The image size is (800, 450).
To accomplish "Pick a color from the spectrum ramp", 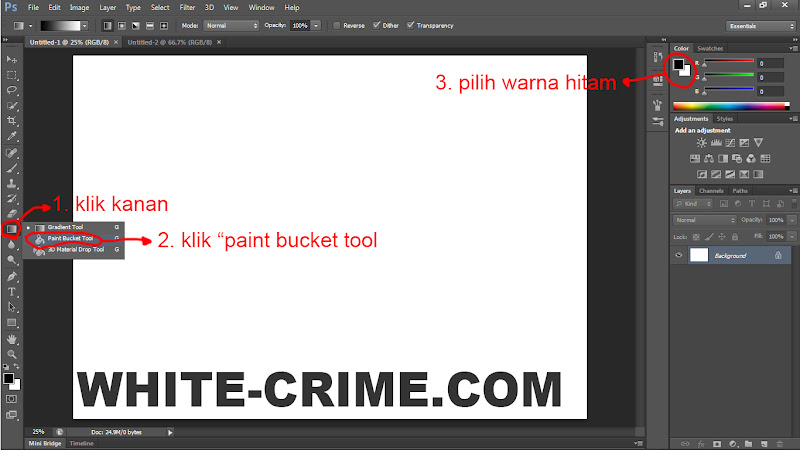I will click(731, 106).
